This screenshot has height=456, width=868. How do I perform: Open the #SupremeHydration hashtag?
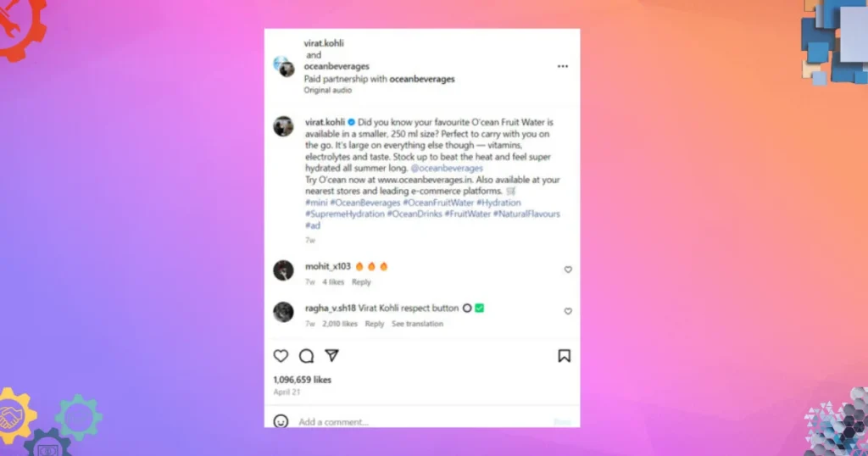[x=344, y=214]
